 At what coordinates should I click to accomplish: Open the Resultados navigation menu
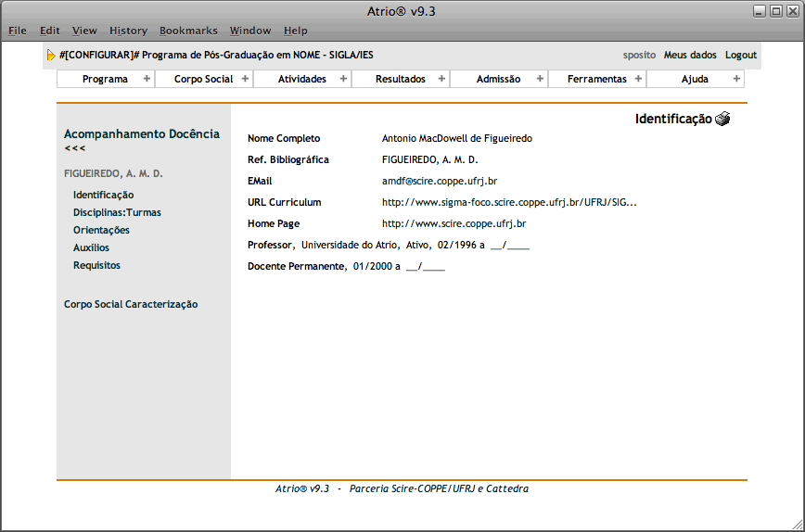pyautogui.click(x=401, y=79)
